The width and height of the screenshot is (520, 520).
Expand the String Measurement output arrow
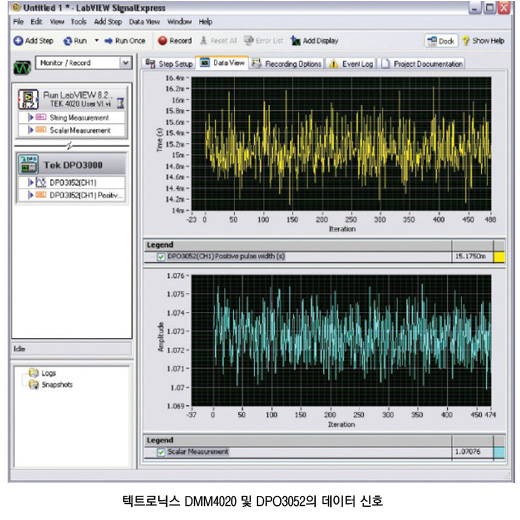(x=31, y=117)
